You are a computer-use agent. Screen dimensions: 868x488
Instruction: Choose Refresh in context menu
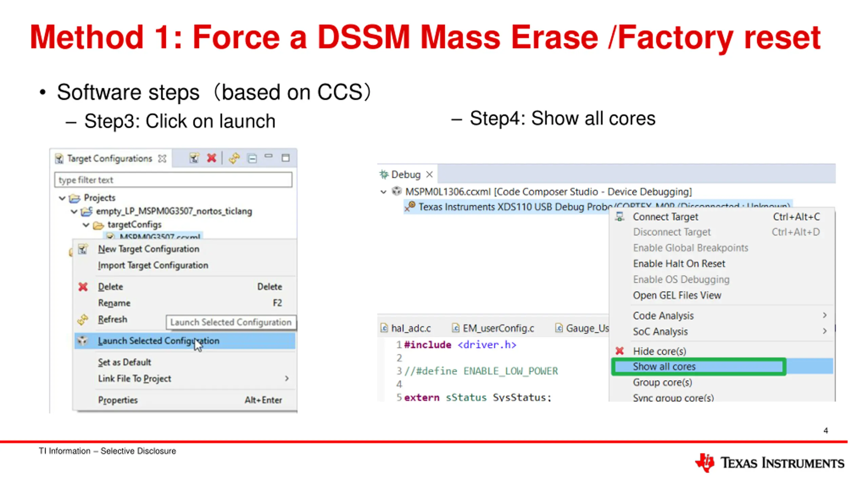coord(113,319)
